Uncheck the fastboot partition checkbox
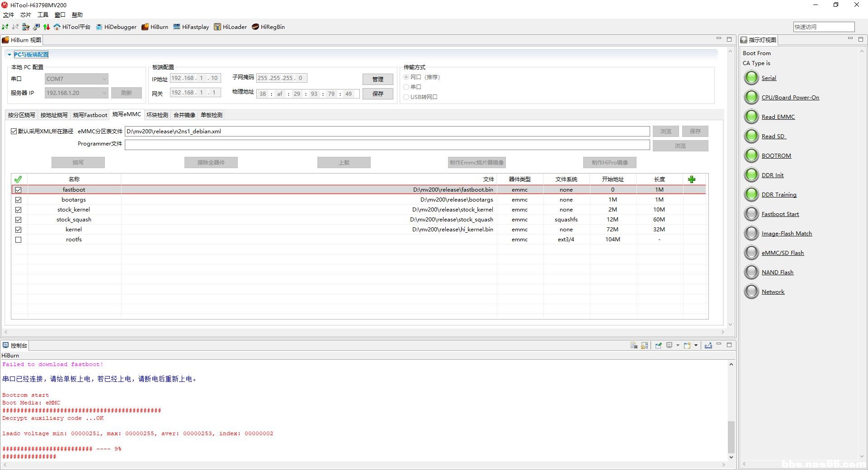The height and width of the screenshot is (470, 868). pyautogui.click(x=19, y=190)
